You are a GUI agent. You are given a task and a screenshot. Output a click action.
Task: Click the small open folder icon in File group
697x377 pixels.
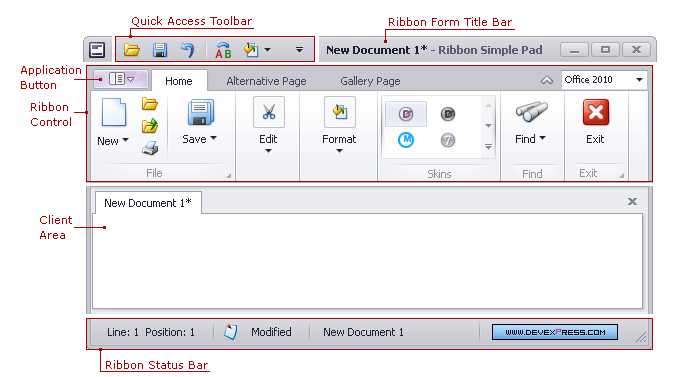point(150,104)
